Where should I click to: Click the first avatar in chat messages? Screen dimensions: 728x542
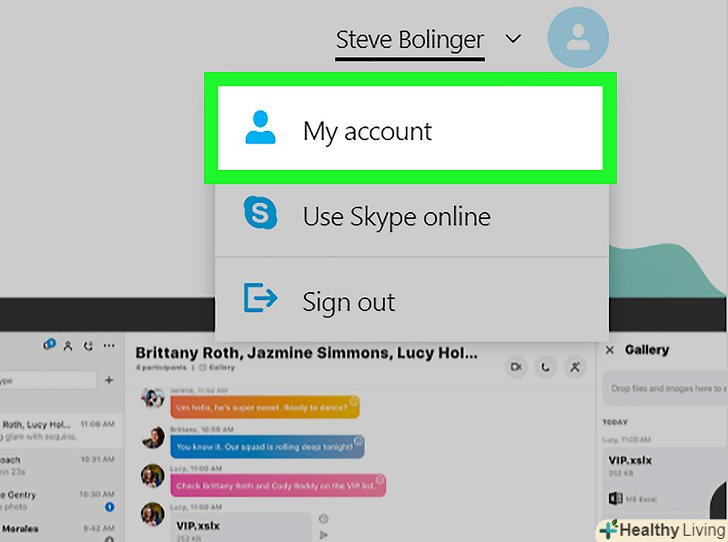click(x=153, y=398)
